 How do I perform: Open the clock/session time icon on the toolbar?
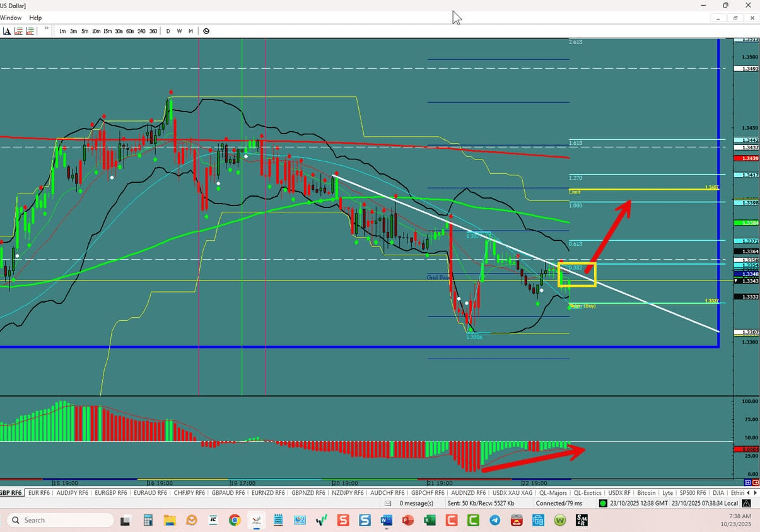[x=206, y=30]
